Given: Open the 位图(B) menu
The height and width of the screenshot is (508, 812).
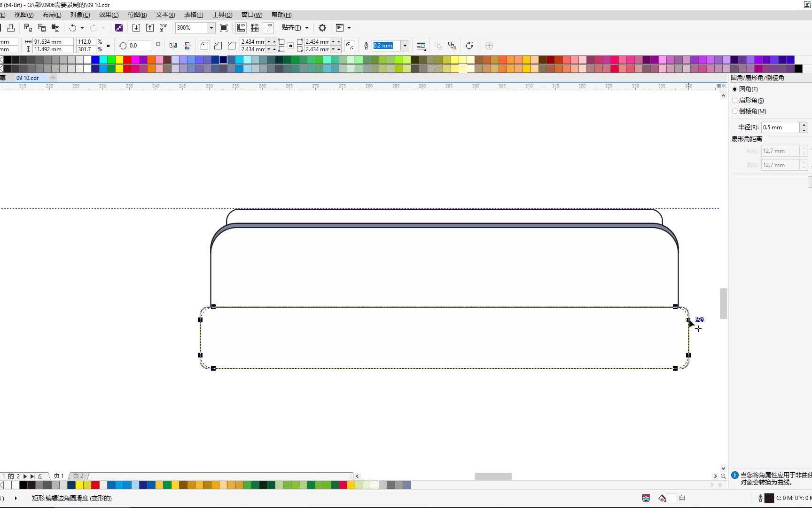Looking at the screenshot, I should click(x=137, y=15).
